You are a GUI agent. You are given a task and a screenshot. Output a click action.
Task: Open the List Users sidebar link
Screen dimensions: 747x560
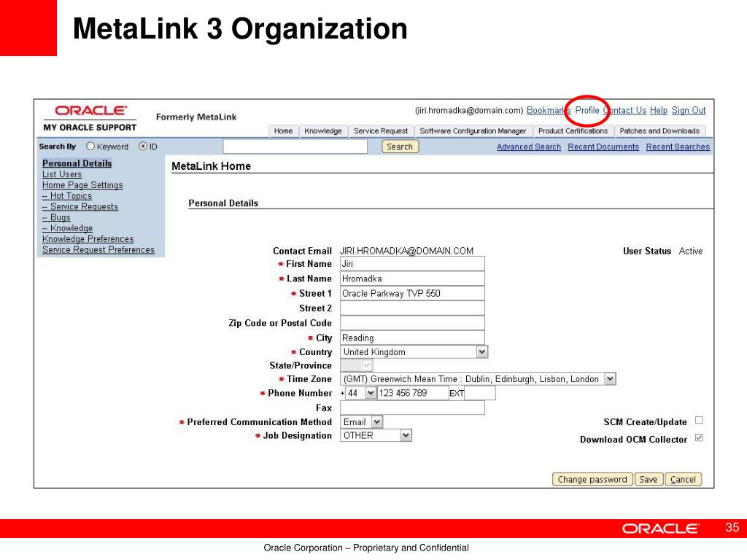click(x=62, y=174)
